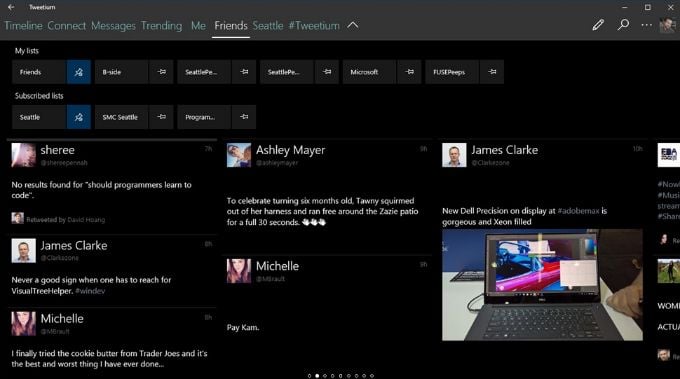The image size is (680, 379).
Task: Open the Program... subscribed list
Action: [204, 117]
